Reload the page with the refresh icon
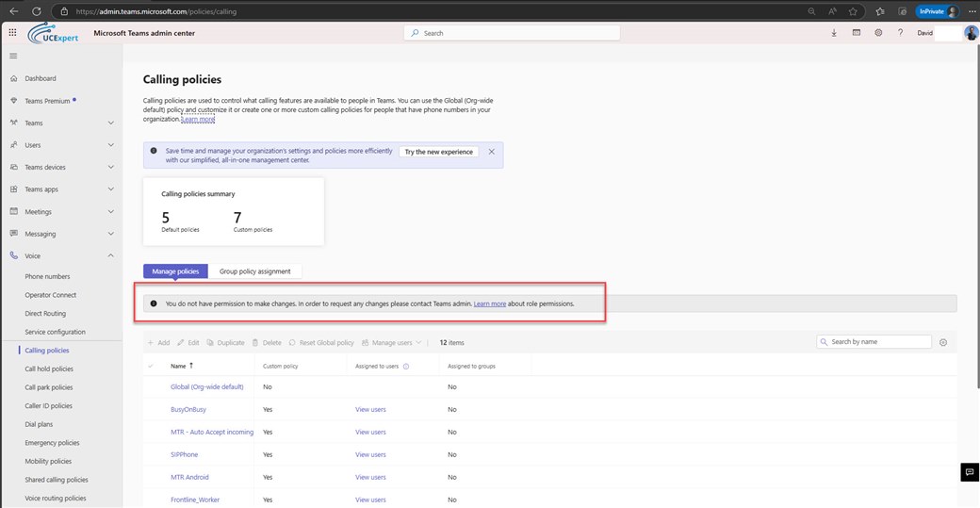The height and width of the screenshot is (508, 980). click(x=36, y=11)
